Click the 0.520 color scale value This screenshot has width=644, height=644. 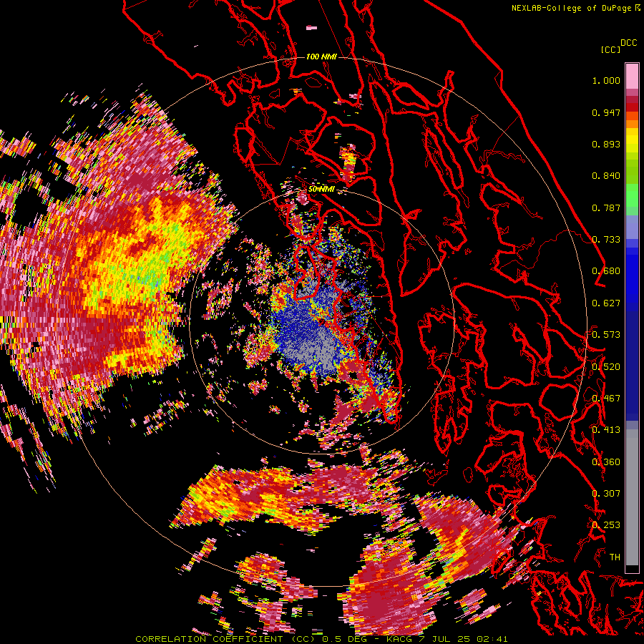point(606,367)
